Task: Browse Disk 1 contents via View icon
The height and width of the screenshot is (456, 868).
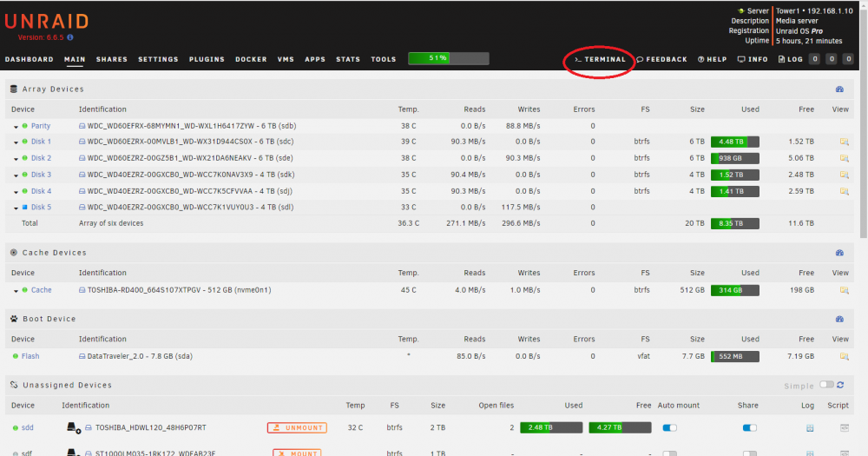Action: 845,142
